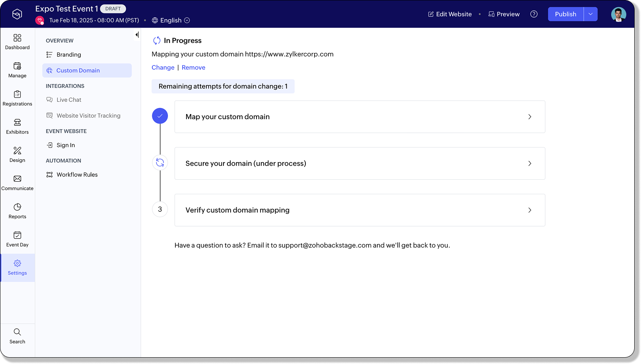This screenshot has width=641, height=364.
Task: Click the Zoho Backstage logo icon
Action: (17, 14)
